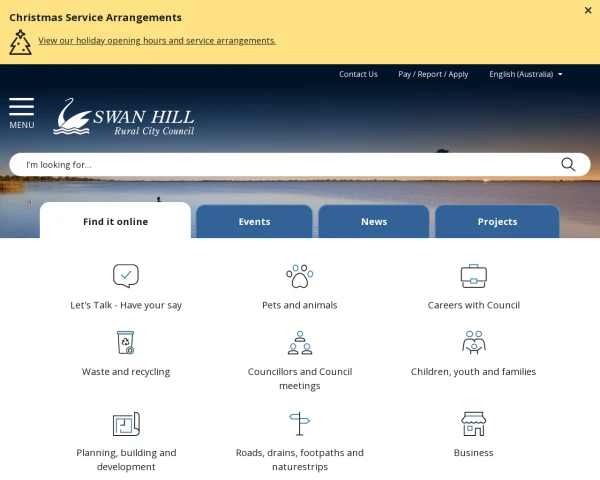This screenshot has height=480, width=600.
Task: Open the Pay / Report / Apply link
Action: (x=433, y=74)
